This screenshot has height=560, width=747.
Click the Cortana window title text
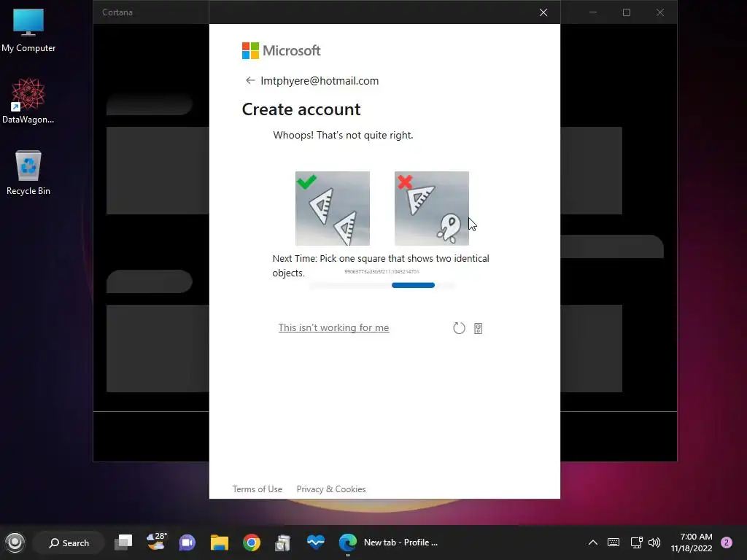[x=117, y=12]
